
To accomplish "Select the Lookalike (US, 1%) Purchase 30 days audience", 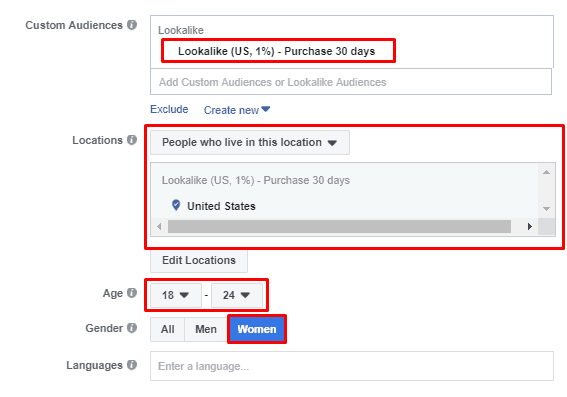I will [x=277, y=51].
